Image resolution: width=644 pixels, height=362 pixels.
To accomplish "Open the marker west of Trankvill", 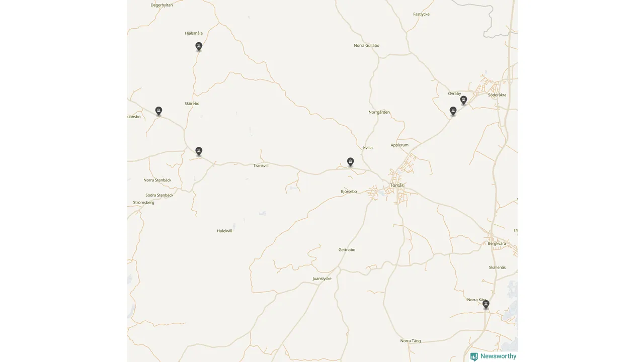I will [199, 151].
